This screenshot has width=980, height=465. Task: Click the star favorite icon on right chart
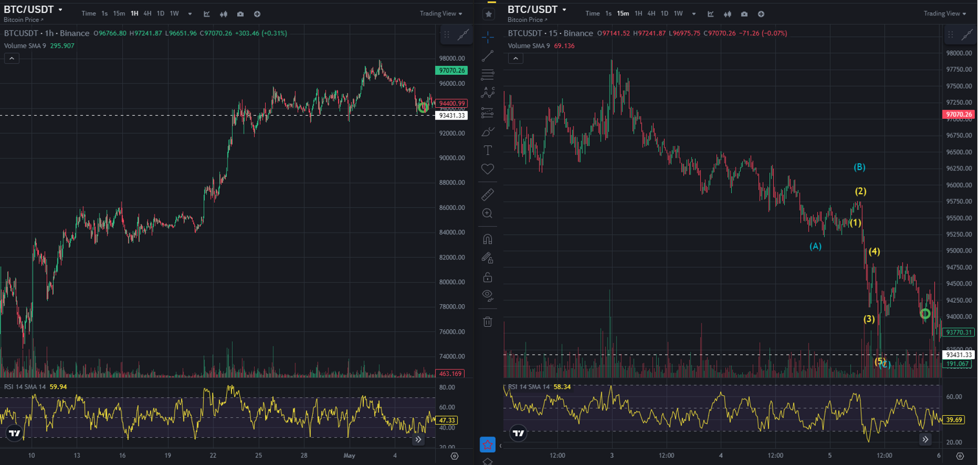(489, 14)
